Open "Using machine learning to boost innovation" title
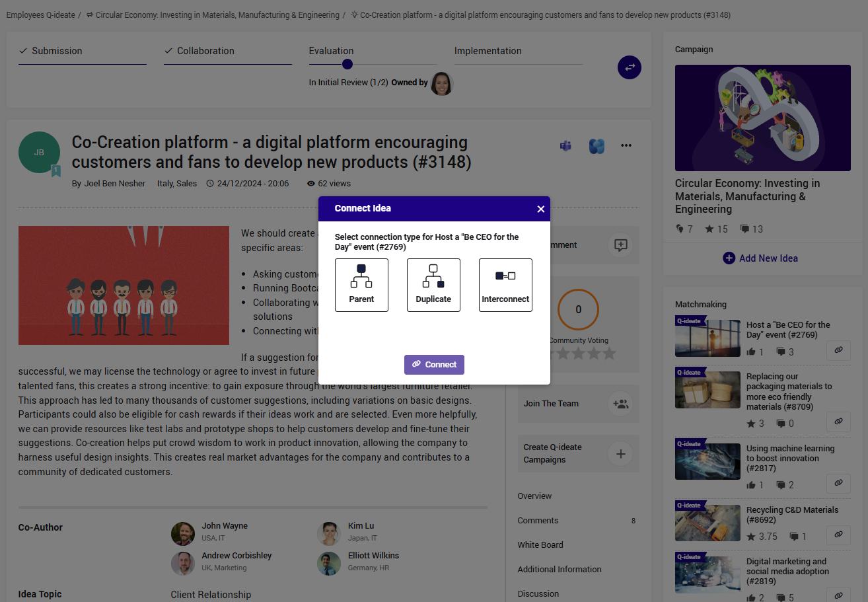This screenshot has width=868, height=602. [790, 459]
